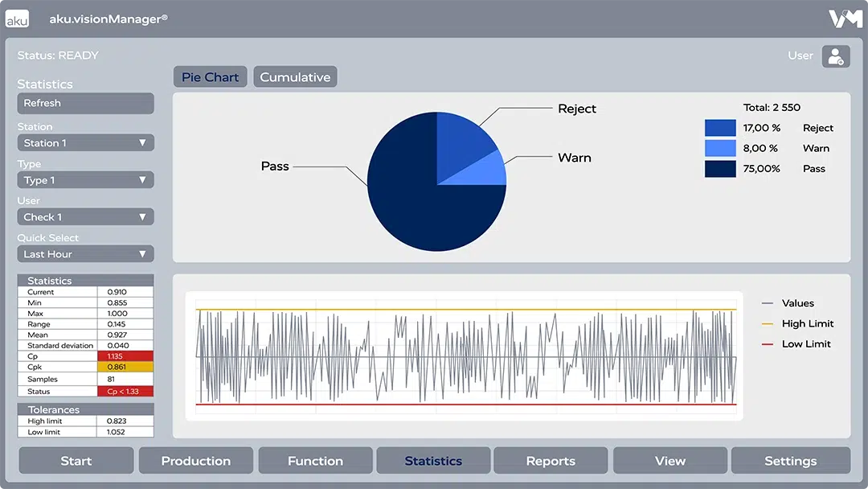Expand the Type 1 dropdown

85,180
